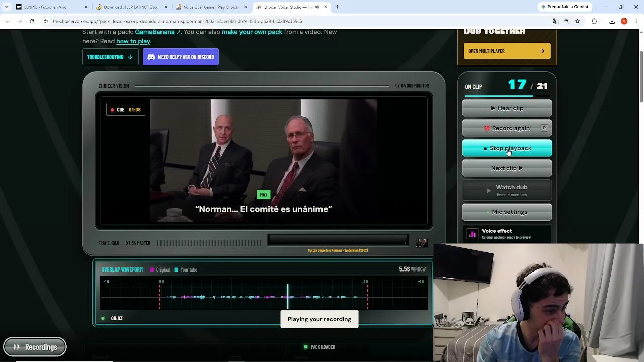The height and width of the screenshot is (362, 644).
Task: Click the Your take legend swatch
Action: click(x=176, y=269)
